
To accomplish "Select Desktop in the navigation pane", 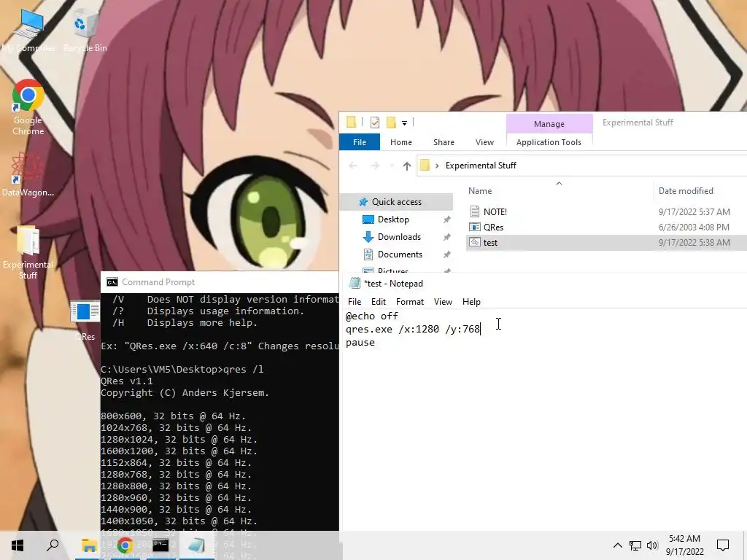I will [393, 219].
